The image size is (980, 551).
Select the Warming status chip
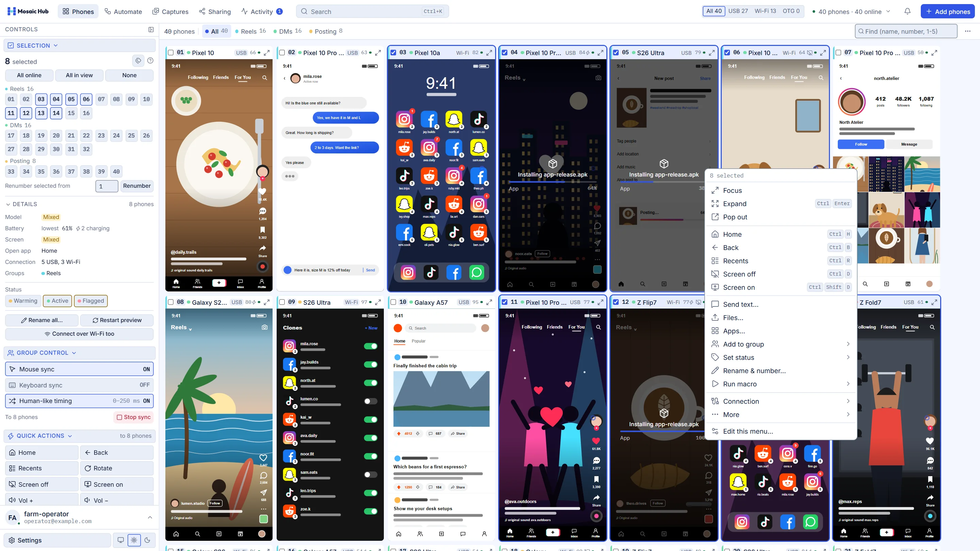23,301
